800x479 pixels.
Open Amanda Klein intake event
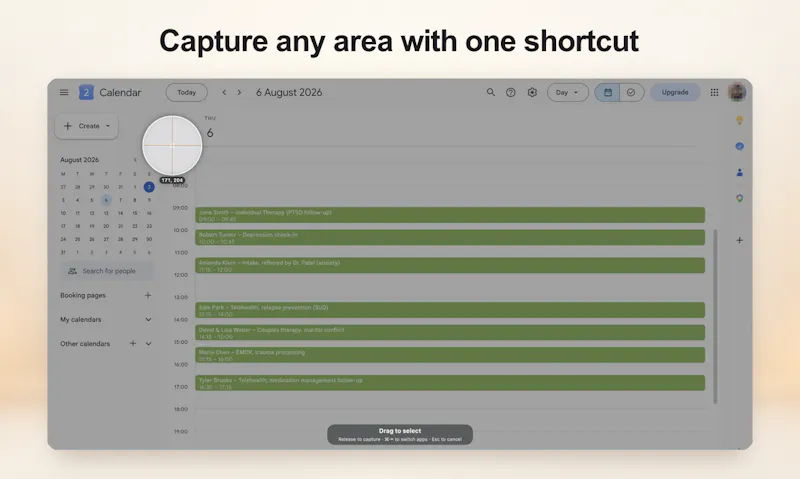(x=450, y=265)
